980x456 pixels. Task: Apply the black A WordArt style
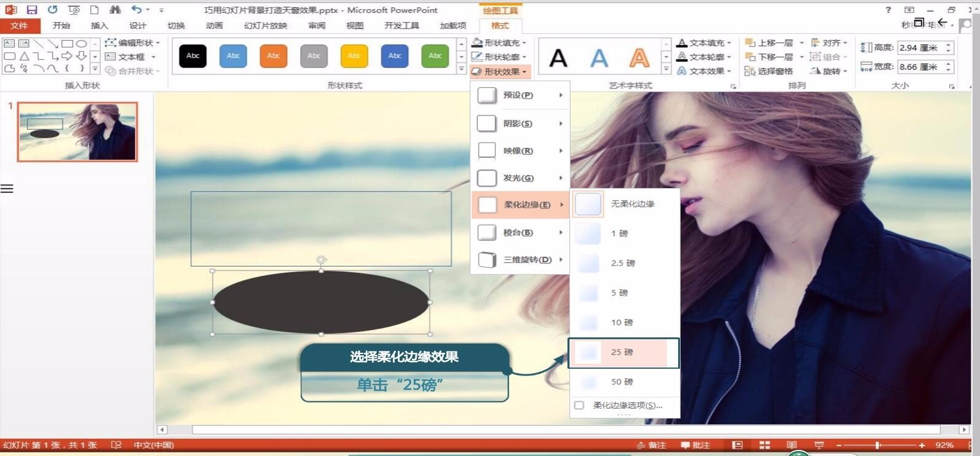coord(558,58)
